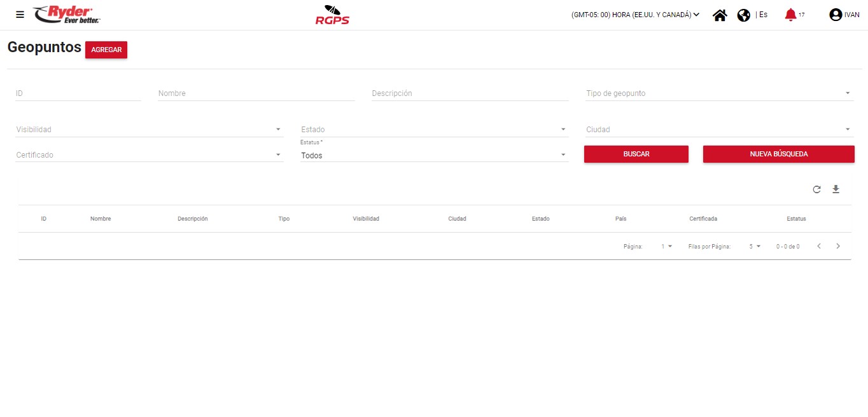Viewport: 868px width, 417px height.
Task: Sort by the Nombre column header
Action: (101, 219)
